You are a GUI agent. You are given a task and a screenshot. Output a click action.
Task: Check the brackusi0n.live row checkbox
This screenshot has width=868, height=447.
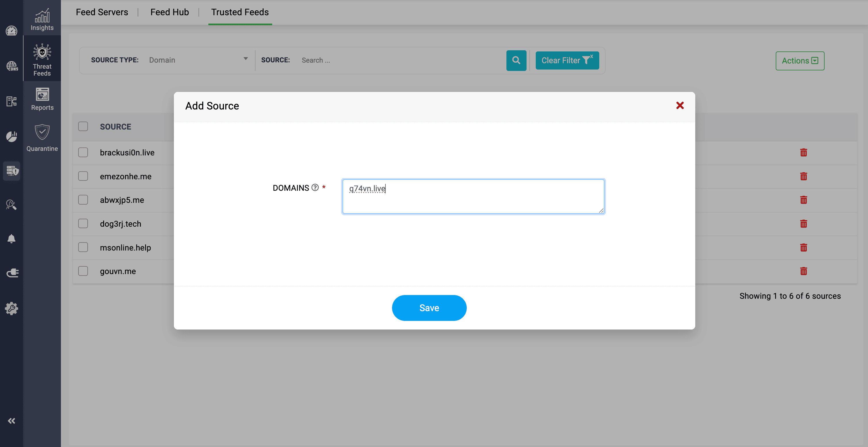[x=83, y=152]
